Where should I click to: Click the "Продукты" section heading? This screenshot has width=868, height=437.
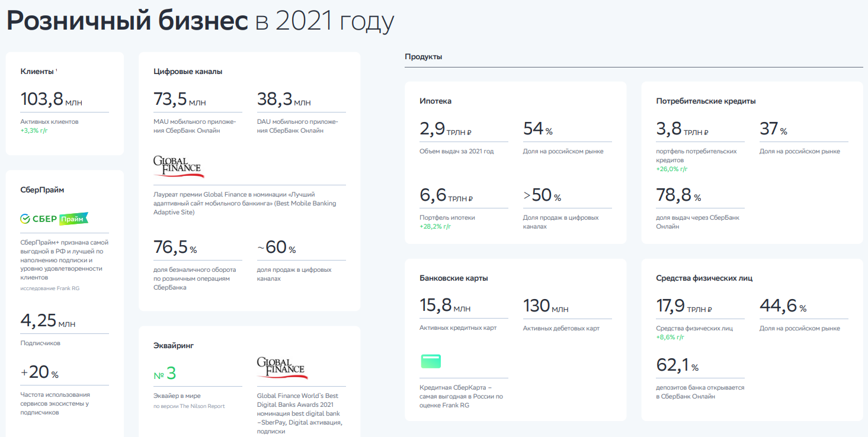pos(424,57)
